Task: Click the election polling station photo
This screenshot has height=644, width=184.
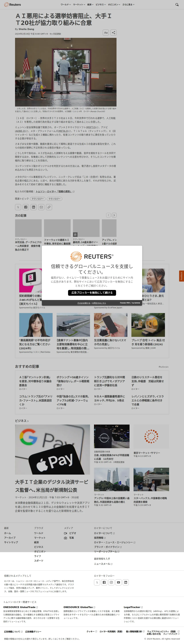Action: point(66,72)
